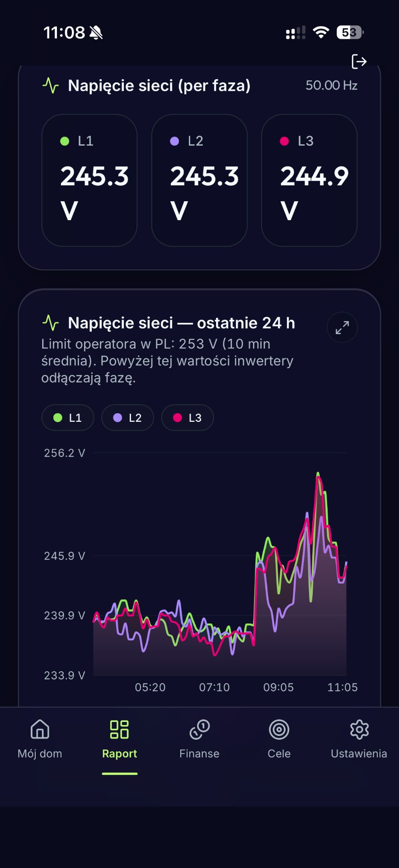Open the Finanse coins icon
Image resolution: width=399 pixels, height=868 pixels.
point(199,729)
